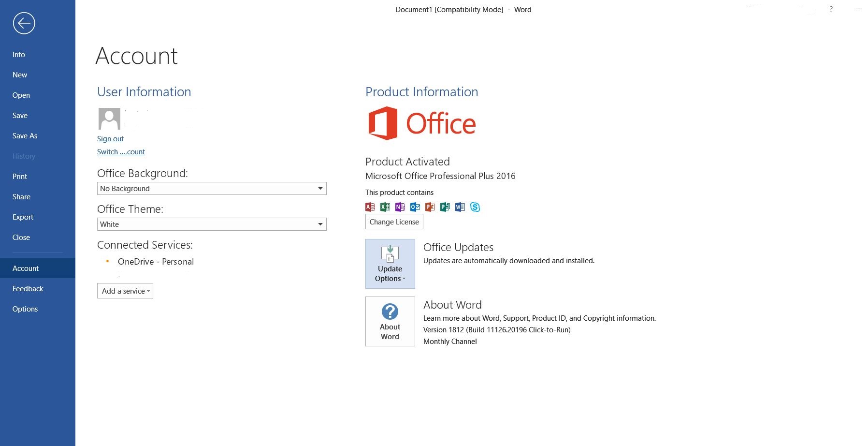Screen dimensions: 868x446
Task: Open the Info menu item
Action: click(x=38, y=55)
